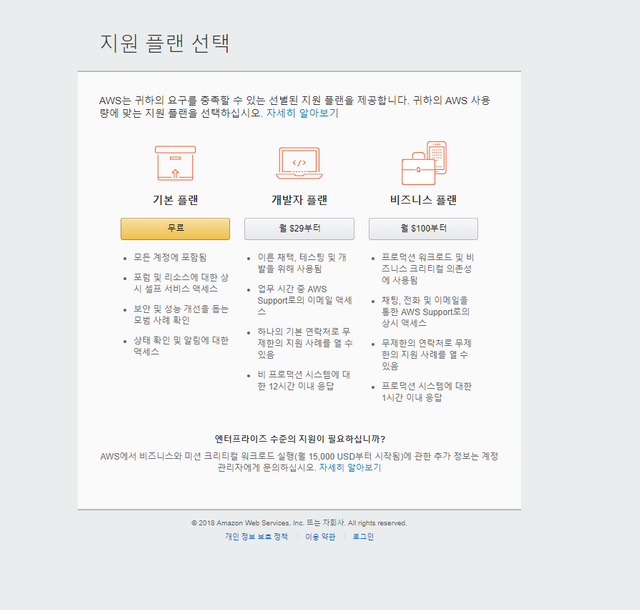Click the 기본 플랜 heading
This screenshot has width=640, height=610.
pyautogui.click(x=175, y=200)
